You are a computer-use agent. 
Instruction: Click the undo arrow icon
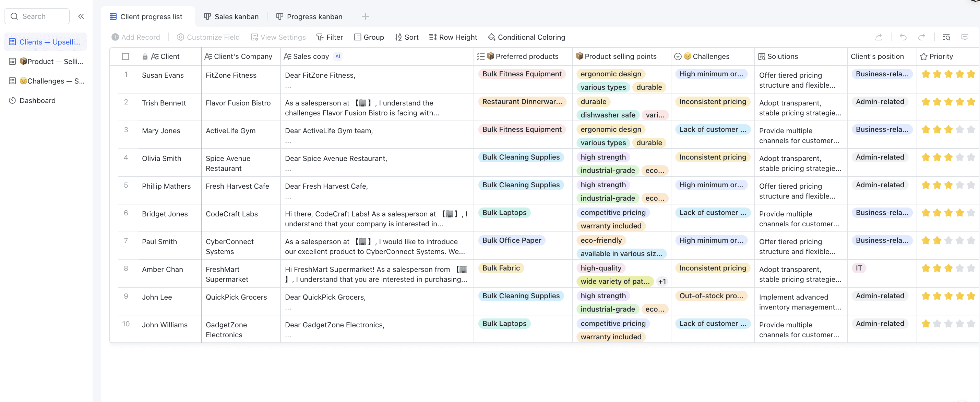click(903, 37)
